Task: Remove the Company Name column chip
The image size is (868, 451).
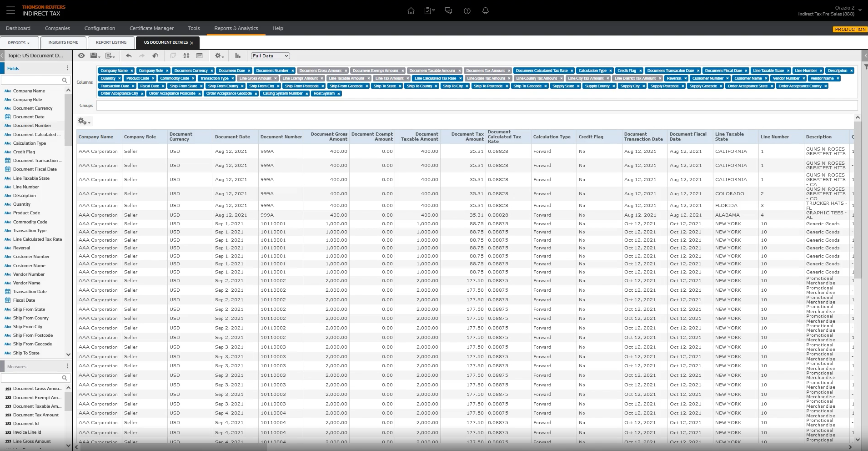Action: (132, 71)
